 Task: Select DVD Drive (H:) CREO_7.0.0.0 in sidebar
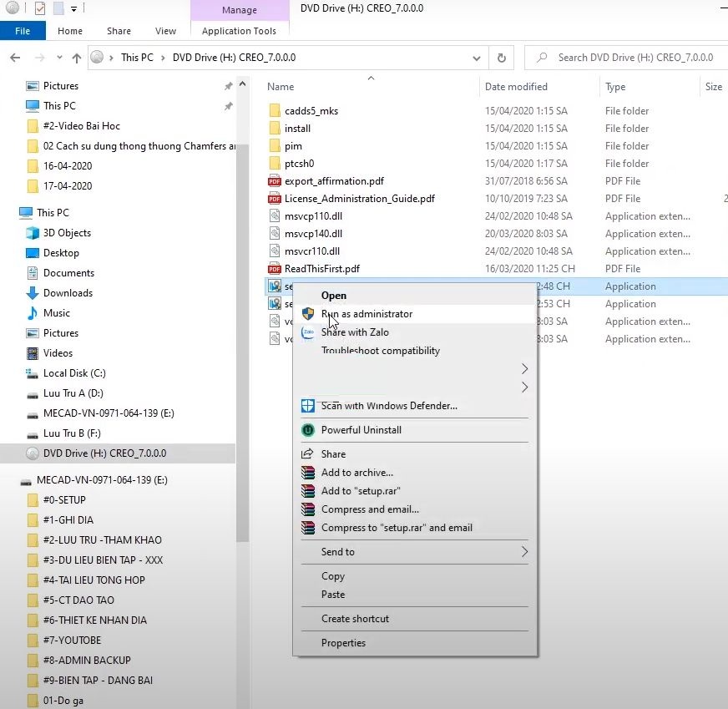pos(118,453)
